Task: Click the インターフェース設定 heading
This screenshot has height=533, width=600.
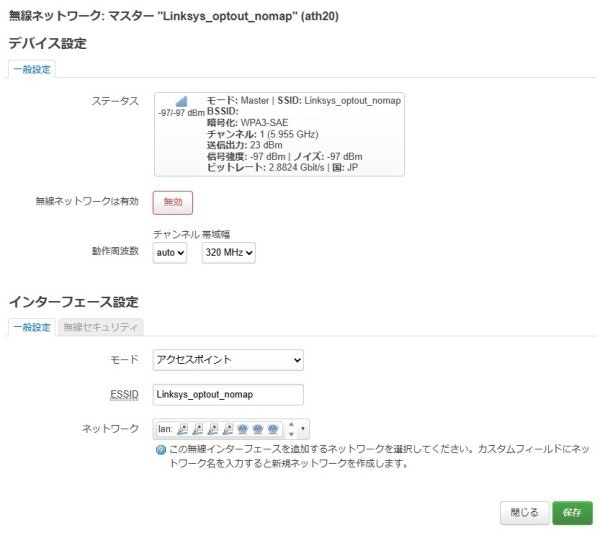Action: 74,302
